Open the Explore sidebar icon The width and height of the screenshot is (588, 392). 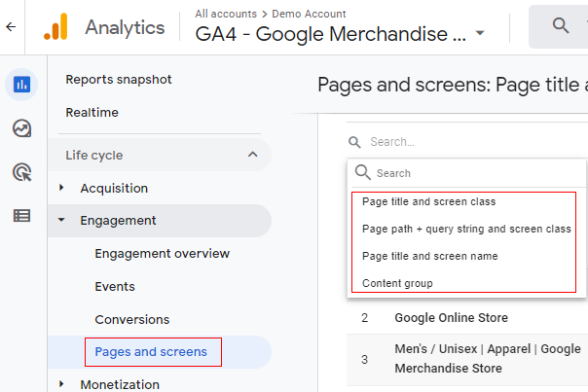[21, 128]
